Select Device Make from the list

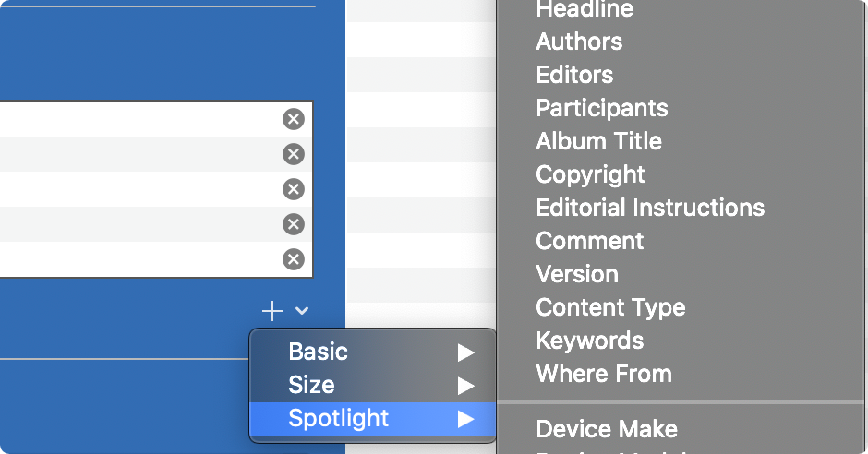point(607,429)
